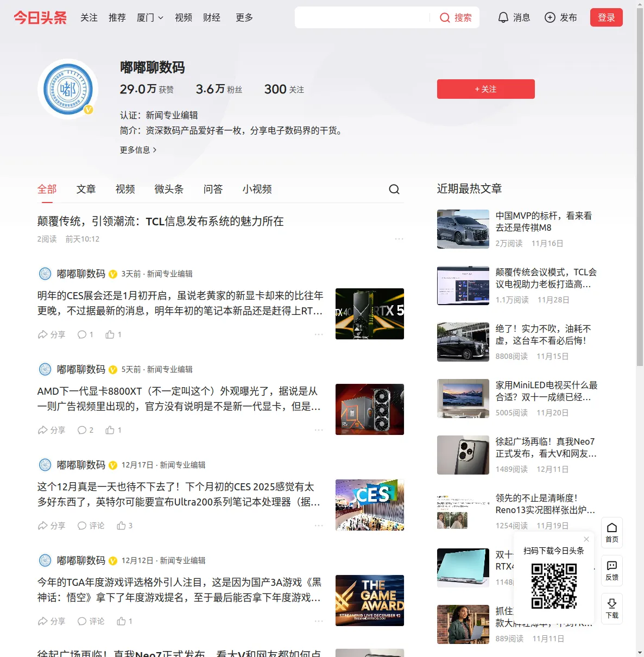Image resolution: width=644 pixels, height=657 pixels.
Task: Open The Game Awards thumbnail
Action: click(x=370, y=601)
